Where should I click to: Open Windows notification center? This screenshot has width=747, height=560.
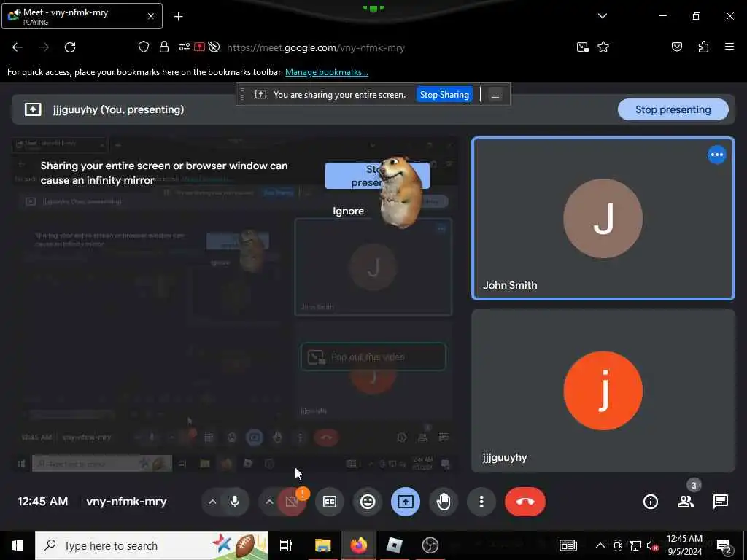click(x=724, y=545)
